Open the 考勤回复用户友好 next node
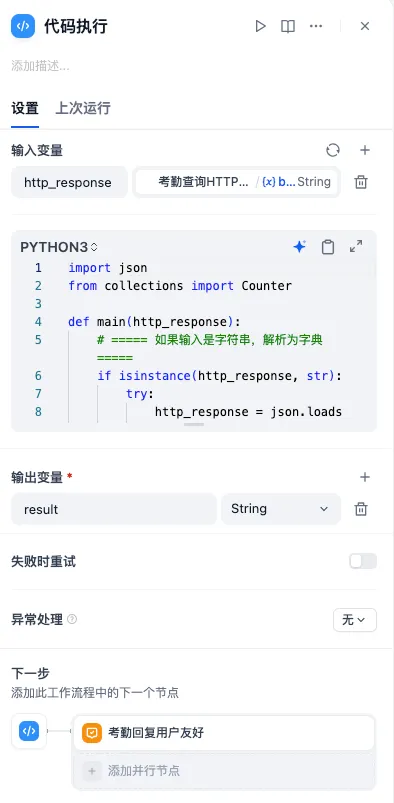The width and height of the screenshot is (394, 803). pyautogui.click(x=224, y=733)
